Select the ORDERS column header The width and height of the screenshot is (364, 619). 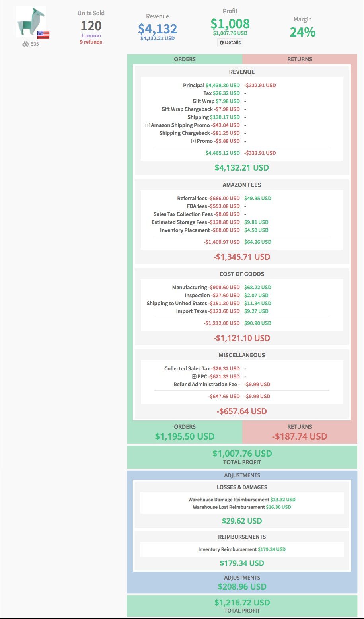(x=185, y=59)
